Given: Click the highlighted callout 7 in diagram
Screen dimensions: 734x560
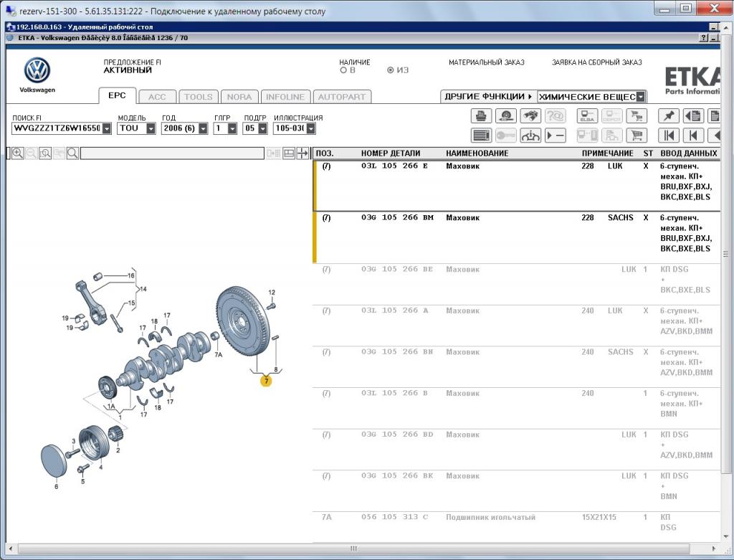Looking at the screenshot, I should [266, 381].
